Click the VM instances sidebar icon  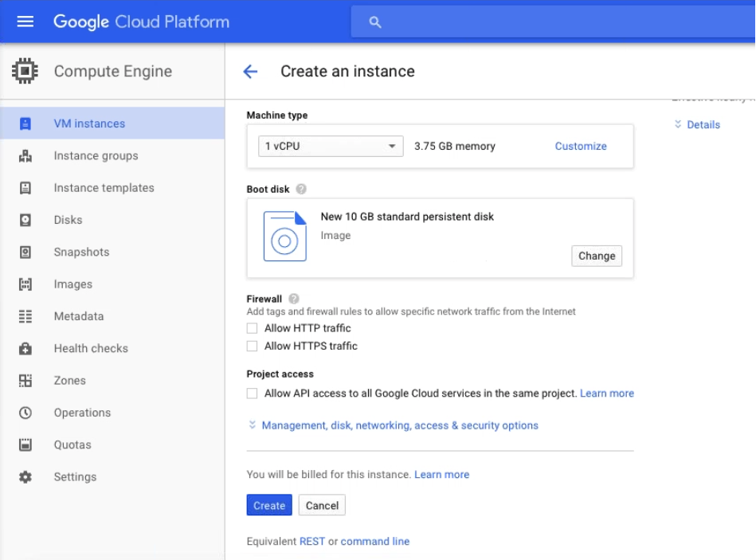tap(25, 123)
